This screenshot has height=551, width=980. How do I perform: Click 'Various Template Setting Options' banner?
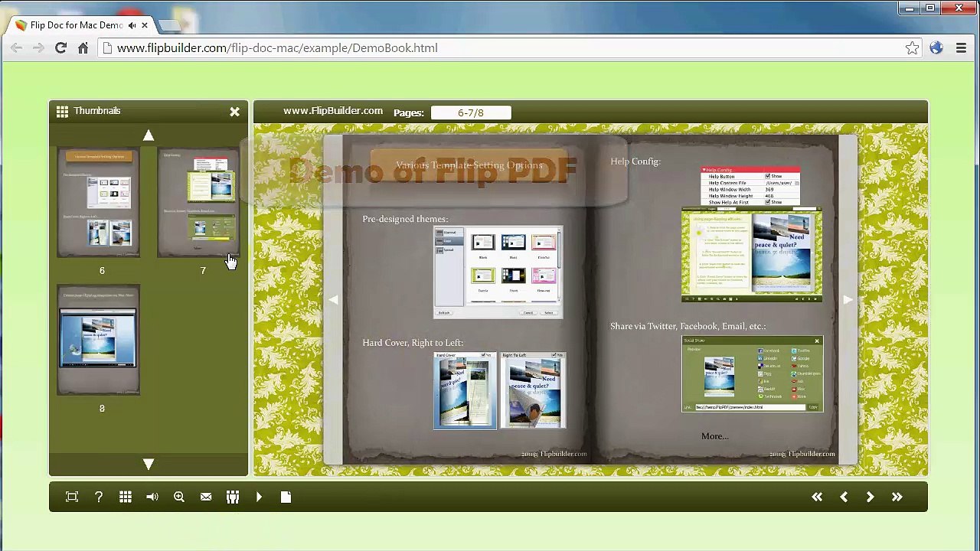pos(469,165)
